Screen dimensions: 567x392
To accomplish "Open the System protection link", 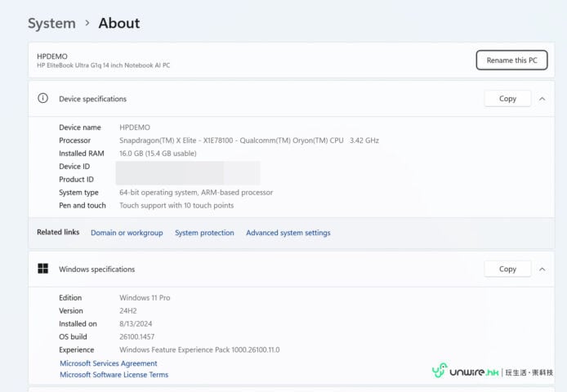I will (204, 233).
